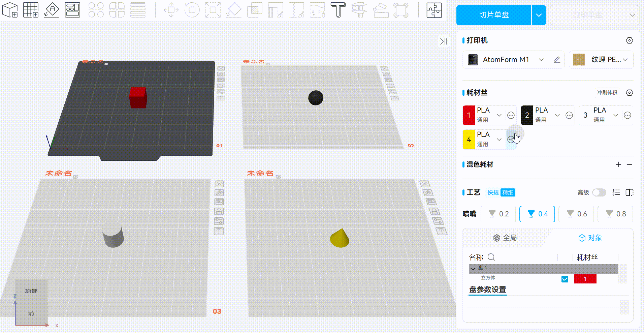Image resolution: width=644 pixels, height=333 pixels.
Task: Click the auto orient icon
Action: [52, 10]
